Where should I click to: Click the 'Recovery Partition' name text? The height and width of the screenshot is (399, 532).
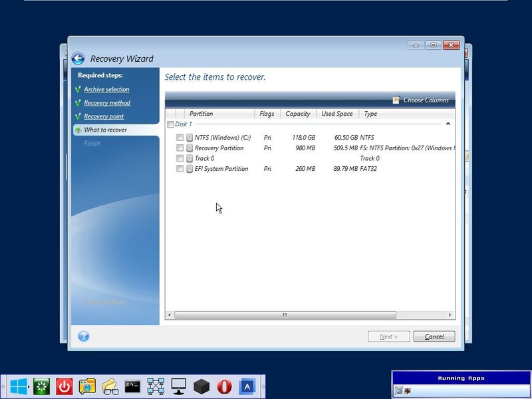(219, 148)
